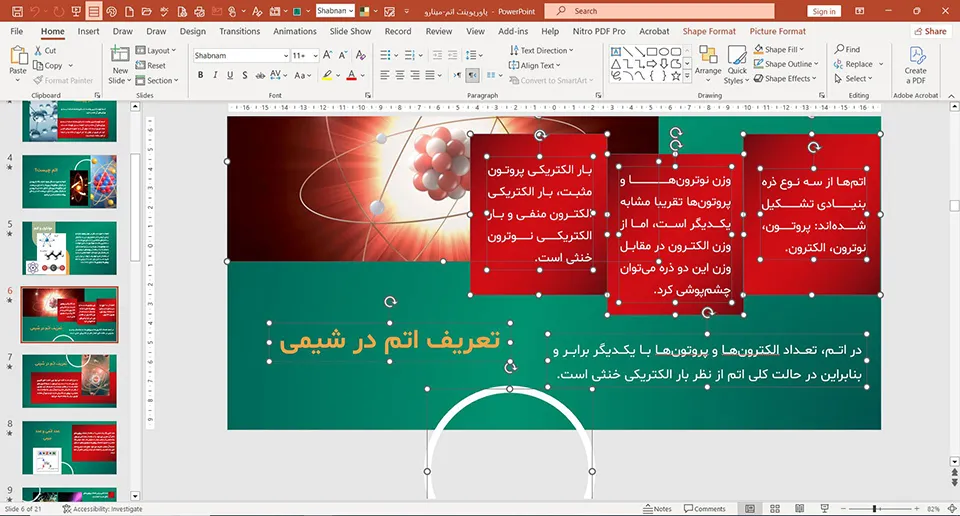This screenshot has width=960, height=516.
Task: Expand the Text Direction dropdown
Action: coord(541,50)
